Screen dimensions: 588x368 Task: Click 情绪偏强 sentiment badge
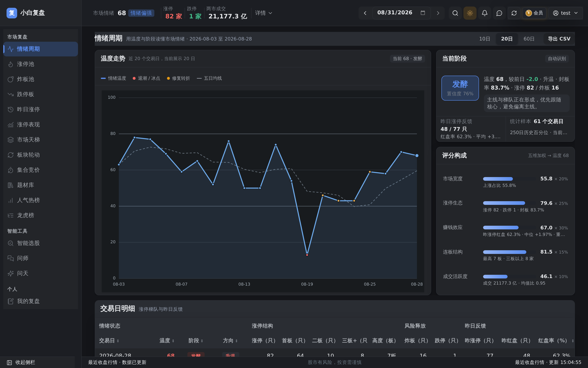click(x=141, y=13)
